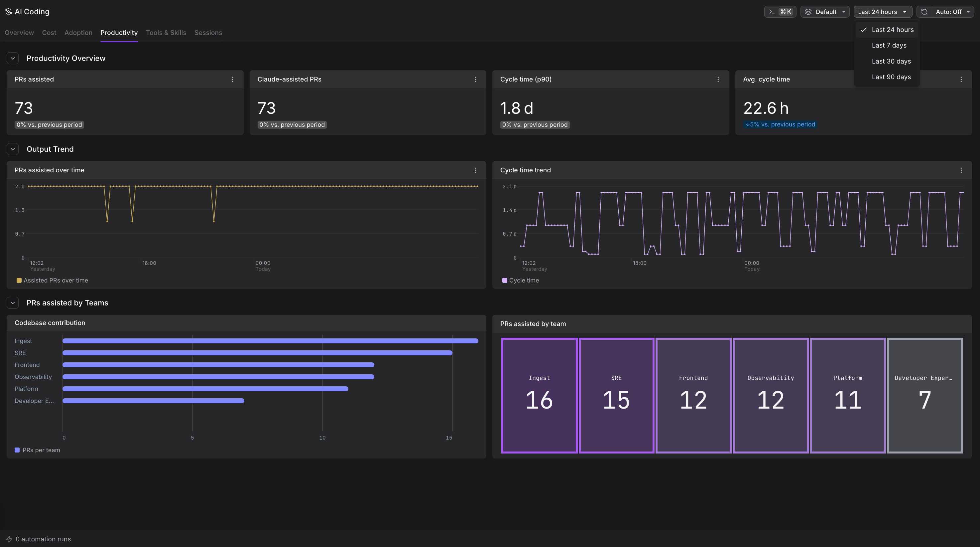
Task: Toggle Assisted PRs over time legend swatch
Action: pos(19,280)
